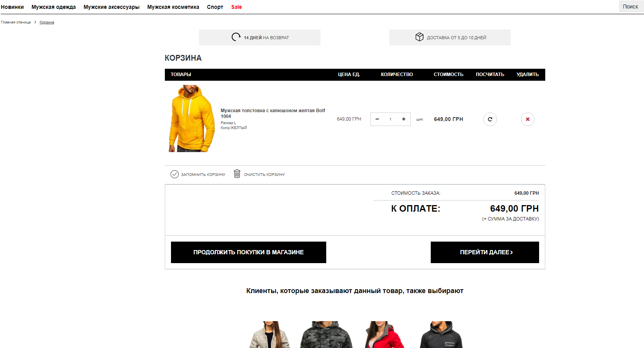The height and width of the screenshot is (348, 644).
Task: Open Мужские аксессуары category
Action: 111,7
